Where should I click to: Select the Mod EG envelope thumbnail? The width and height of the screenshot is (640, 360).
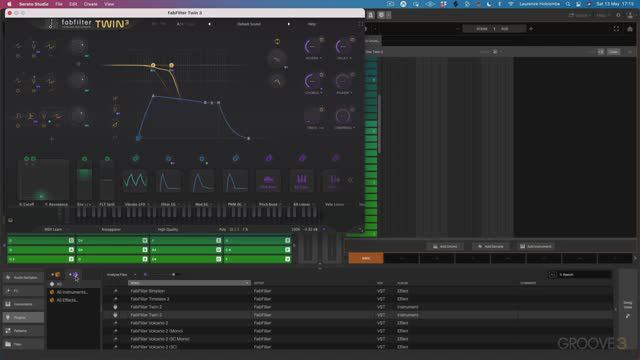202,180
